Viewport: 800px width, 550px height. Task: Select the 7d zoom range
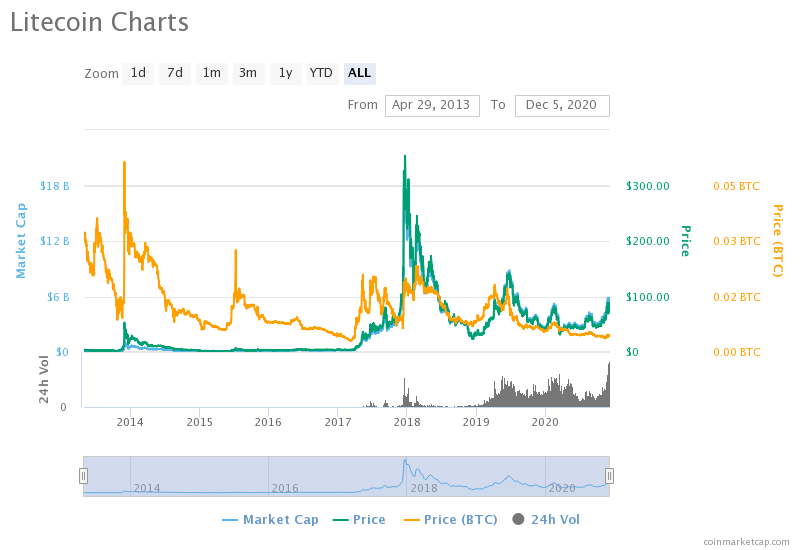(x=175, y=73)
